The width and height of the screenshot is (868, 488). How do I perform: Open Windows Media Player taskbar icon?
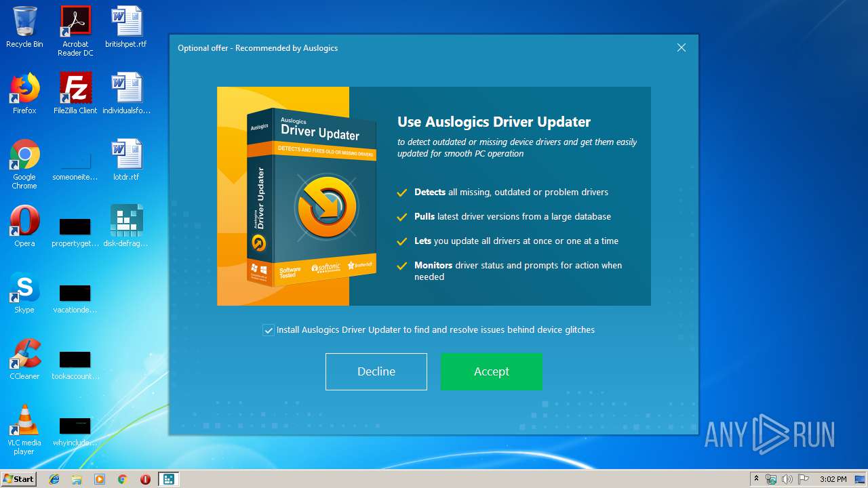coord(100,479)
